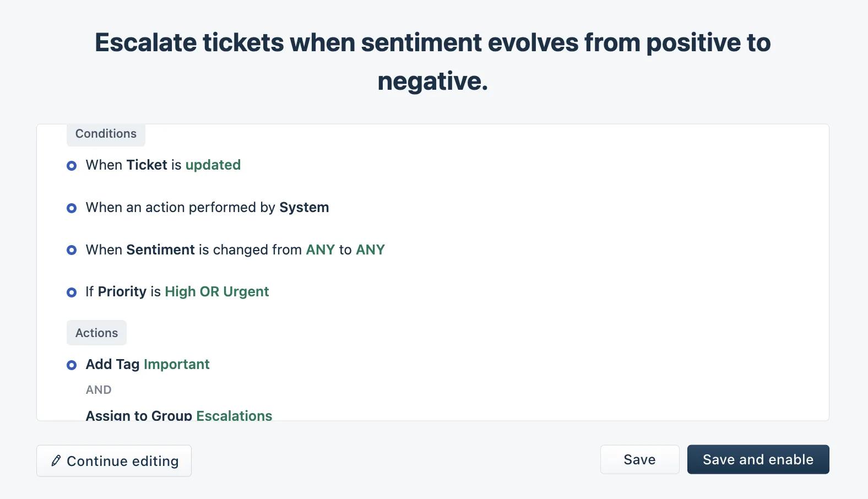Click the Escalations group value

234,415
